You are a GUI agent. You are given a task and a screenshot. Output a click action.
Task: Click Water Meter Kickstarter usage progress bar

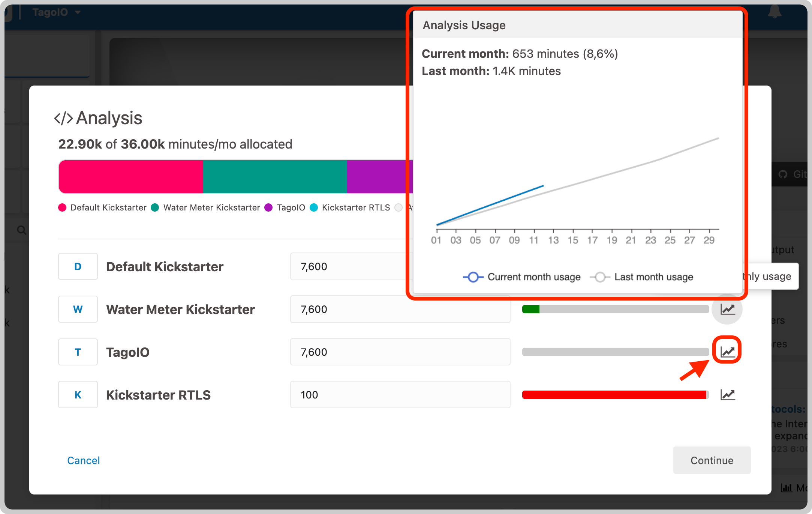(x=615, y=309)
